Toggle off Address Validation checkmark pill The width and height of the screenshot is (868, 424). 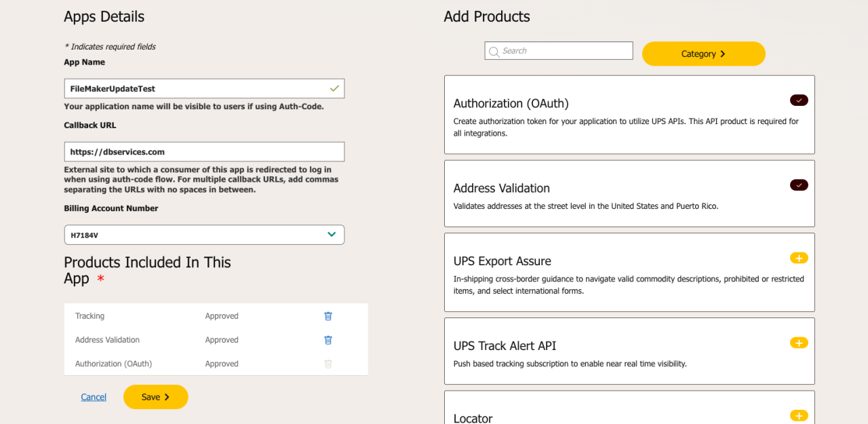tap(799, 185)
